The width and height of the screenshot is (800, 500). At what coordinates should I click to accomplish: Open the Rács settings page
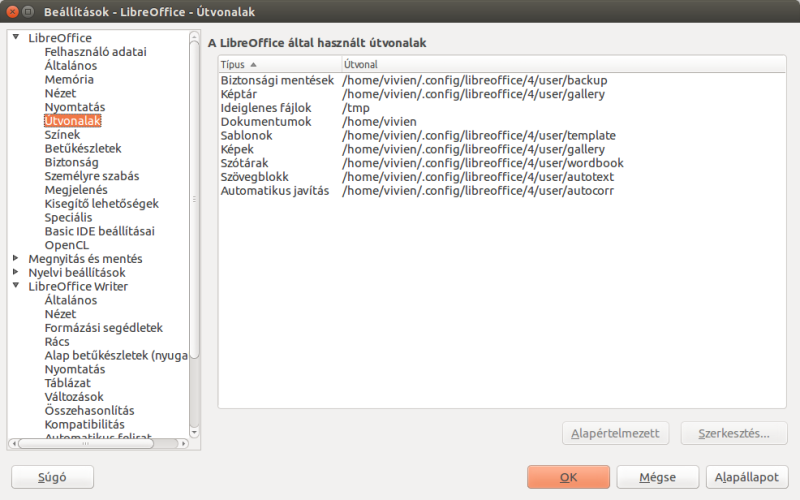57,341
